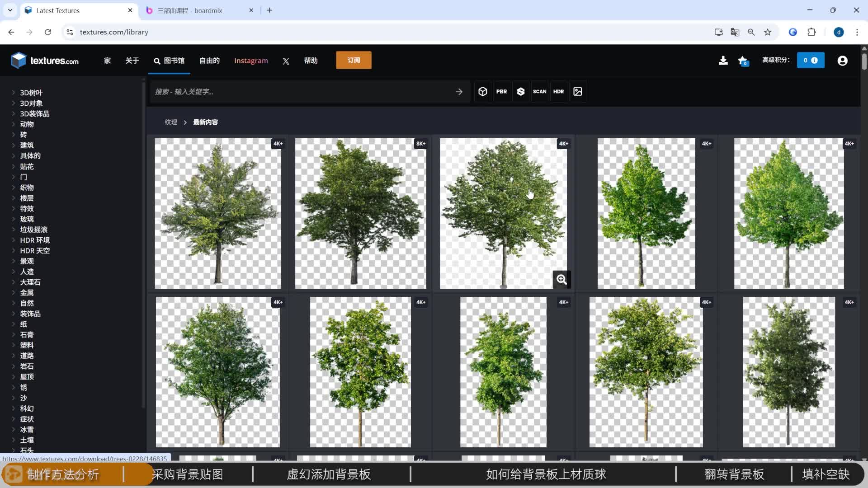Toggle the SCAN filter

pos(539,92)
